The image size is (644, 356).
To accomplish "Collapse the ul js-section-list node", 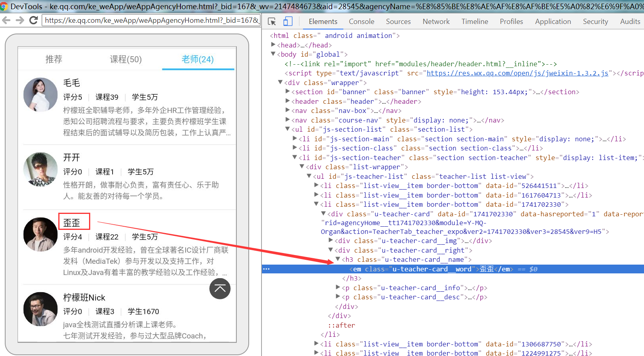I will pos(287,129).
